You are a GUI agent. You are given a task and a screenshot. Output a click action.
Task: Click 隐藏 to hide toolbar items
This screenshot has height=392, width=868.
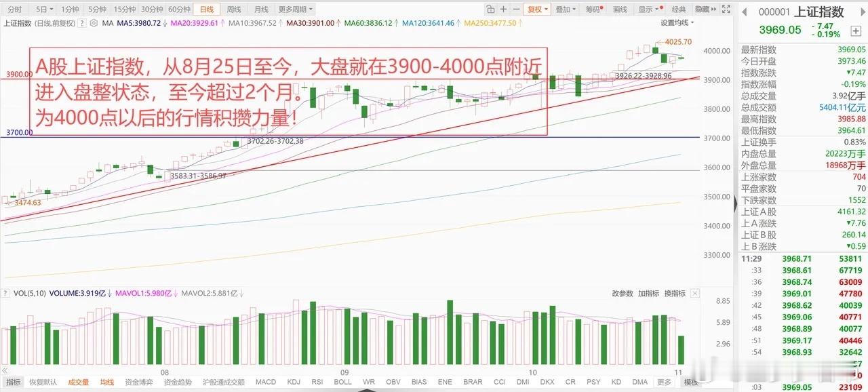[x=703, y=8]
